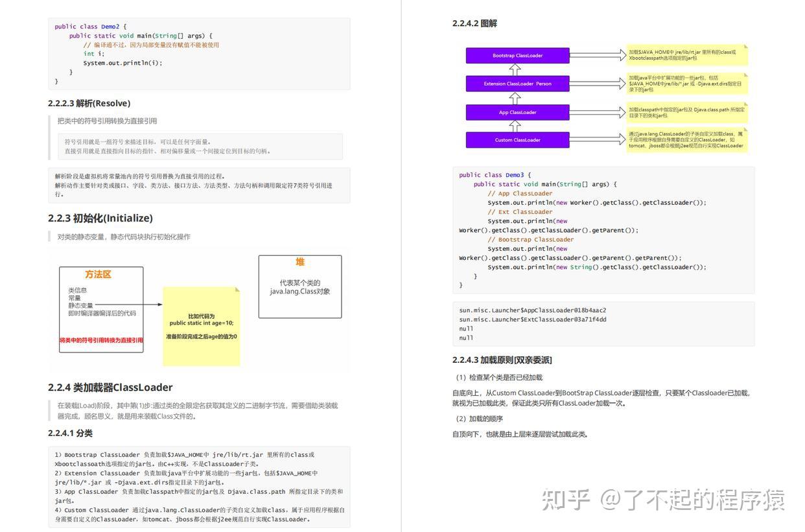Viewport: 805px width, 532px height.
Task: Select the Custom ClassLoader box
Action: 517,139
